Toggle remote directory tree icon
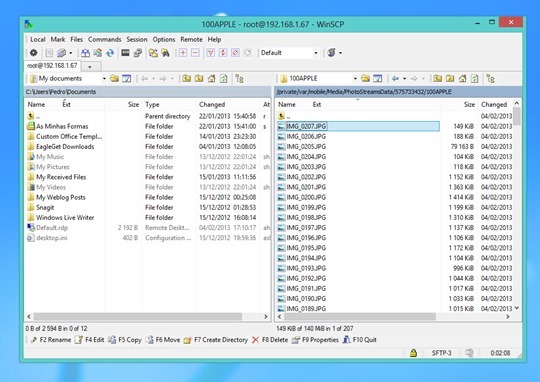The height and width of the screenshot is (382, 540). pos(490,79)
